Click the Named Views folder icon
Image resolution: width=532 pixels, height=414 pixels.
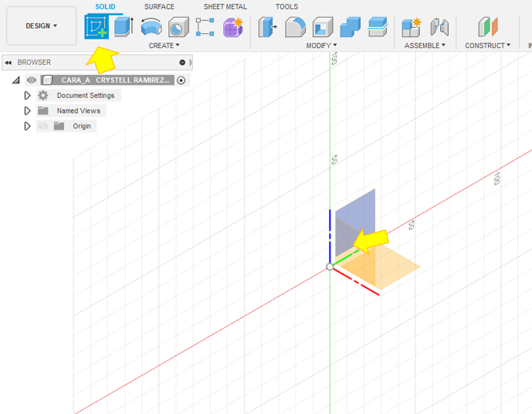(x=43, y=110)
